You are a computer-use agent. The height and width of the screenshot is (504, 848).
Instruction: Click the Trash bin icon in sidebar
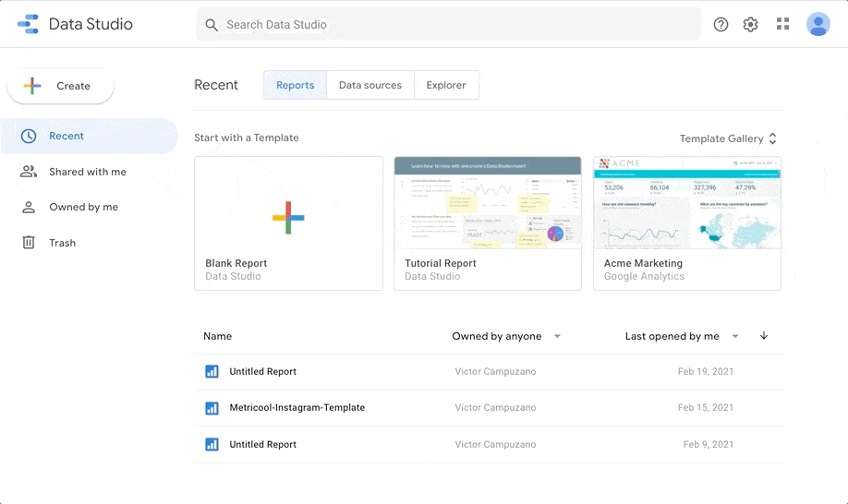pos(28,243)
